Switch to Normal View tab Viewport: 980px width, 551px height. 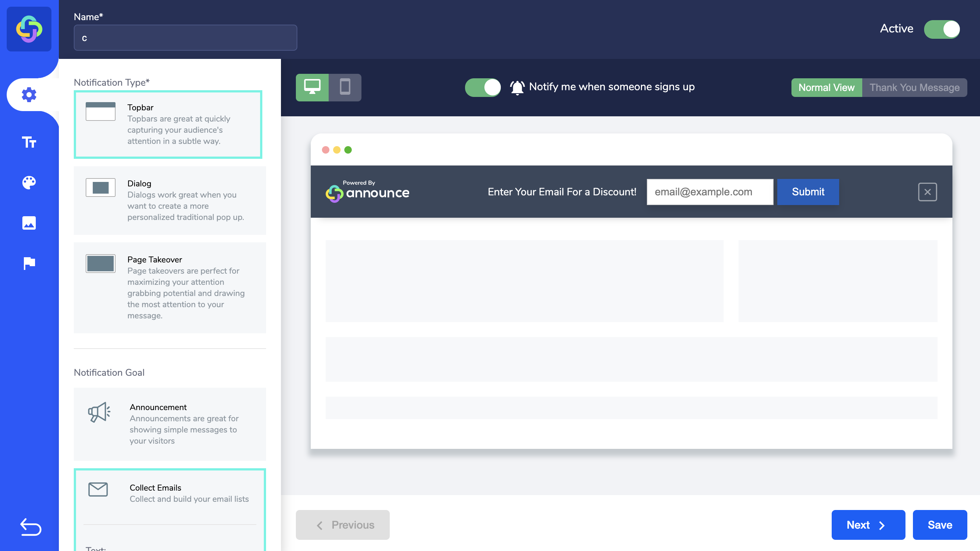point(826,88)
